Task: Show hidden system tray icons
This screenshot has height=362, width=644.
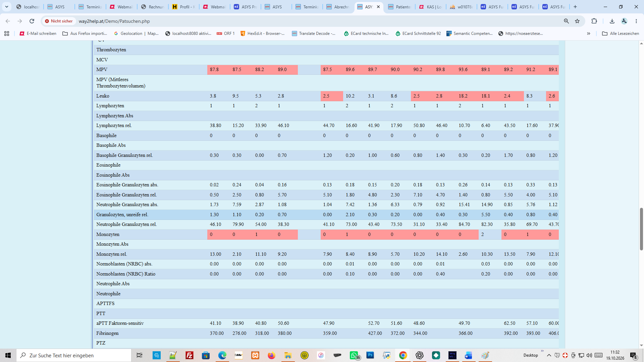Action: [x=549, y=355]
